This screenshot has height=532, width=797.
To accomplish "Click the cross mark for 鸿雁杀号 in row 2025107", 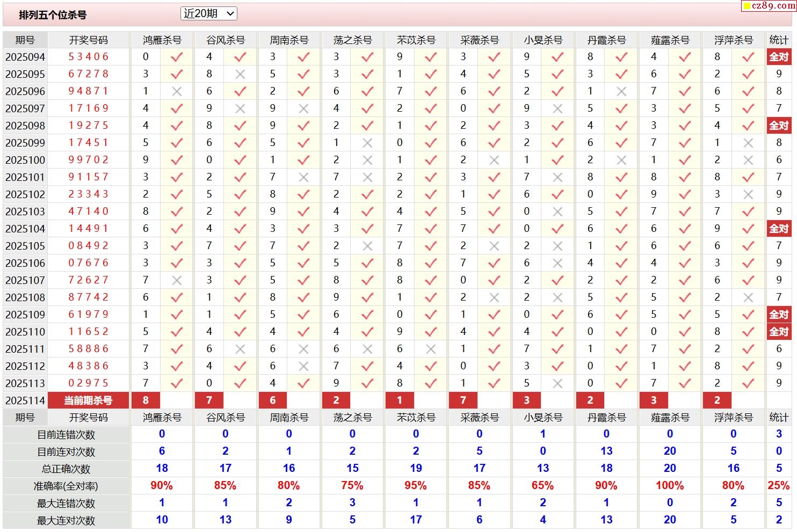I will coord(177,280).
